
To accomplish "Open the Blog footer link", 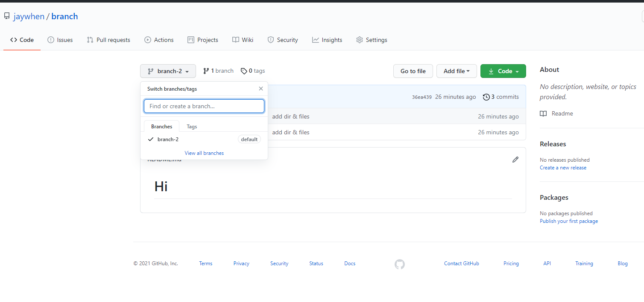I will [623, 264].
